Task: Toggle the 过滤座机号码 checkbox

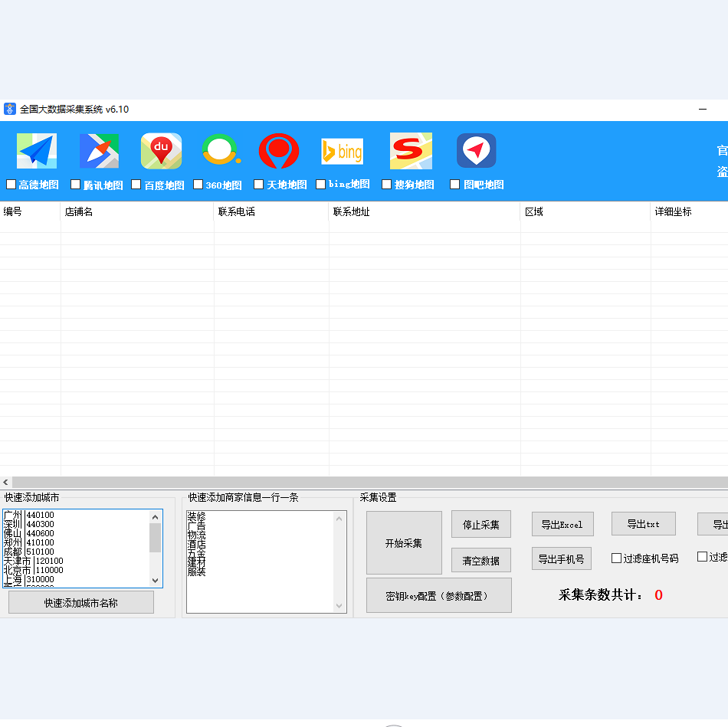Action: point(616,558)
